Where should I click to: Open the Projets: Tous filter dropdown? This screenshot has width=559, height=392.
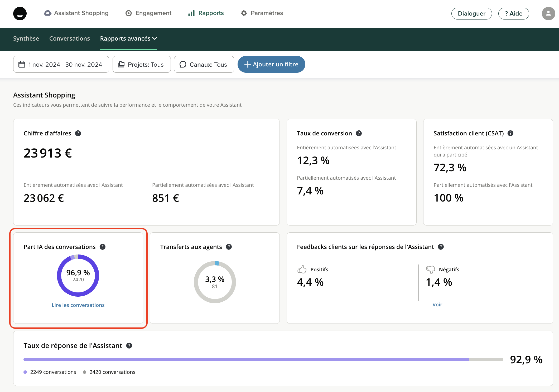pyautogui.click(x=142, y=64)
